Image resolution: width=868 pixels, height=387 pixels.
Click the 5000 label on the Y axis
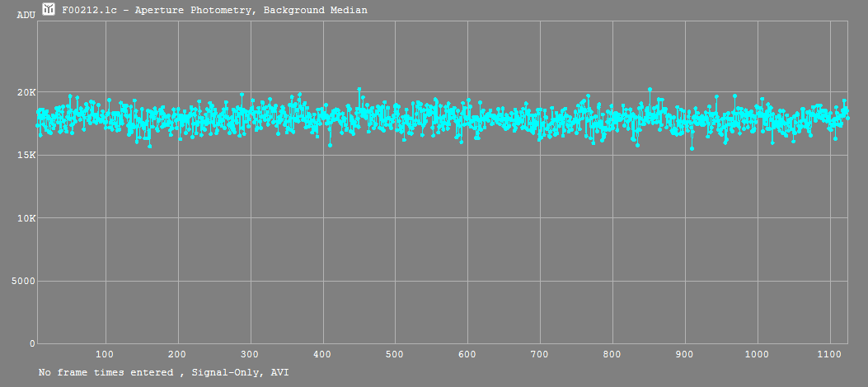pos(24,281)
